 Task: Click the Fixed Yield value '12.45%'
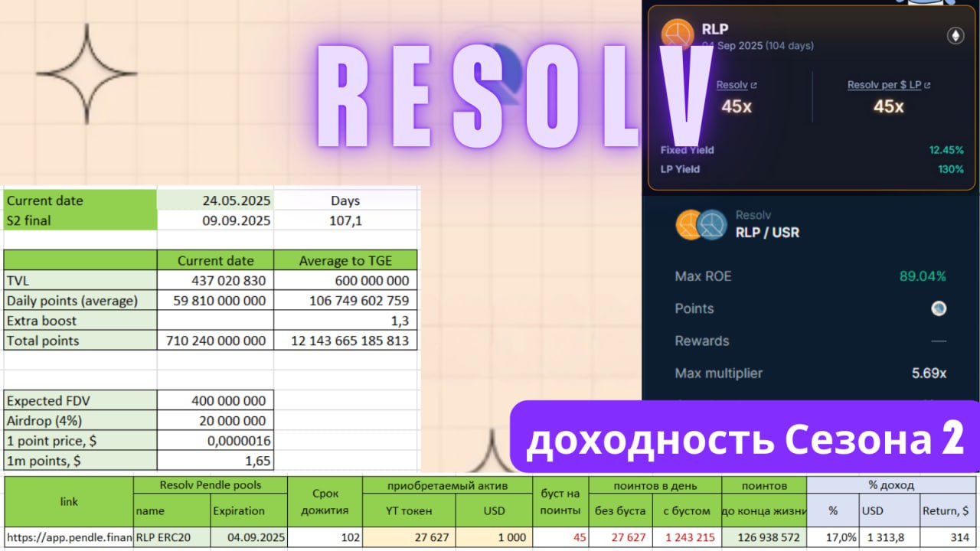[946, 150]
